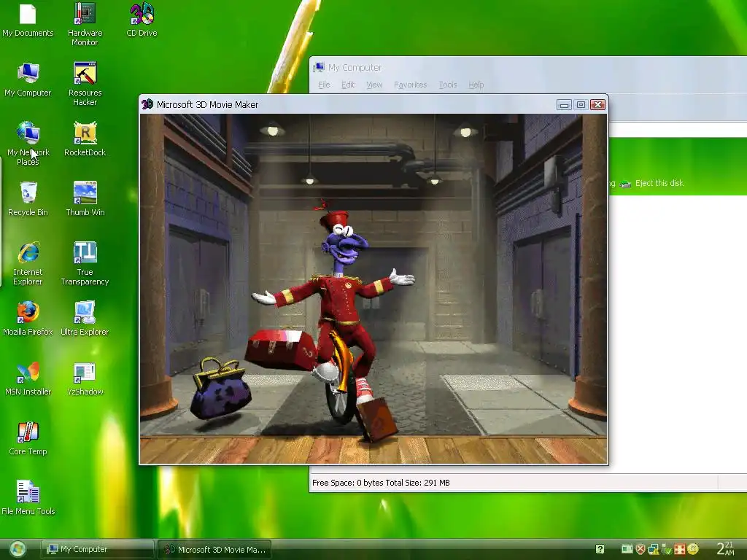Close the Microsoft 3D Movie Maker window
The width and height of the screenshot is (747, 560).
coord(597,105)
